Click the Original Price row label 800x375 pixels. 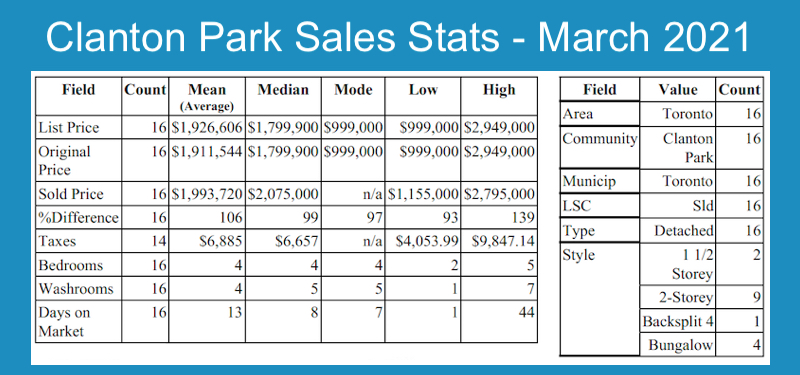[64, 160]
